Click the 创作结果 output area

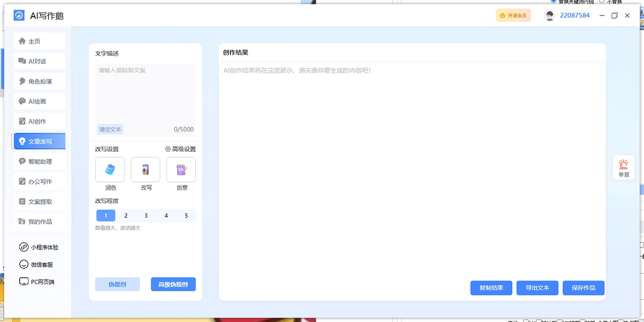412,166
